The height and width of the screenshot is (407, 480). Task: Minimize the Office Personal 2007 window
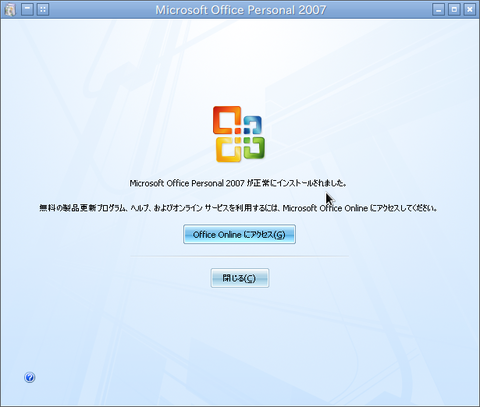pos(439,10)
